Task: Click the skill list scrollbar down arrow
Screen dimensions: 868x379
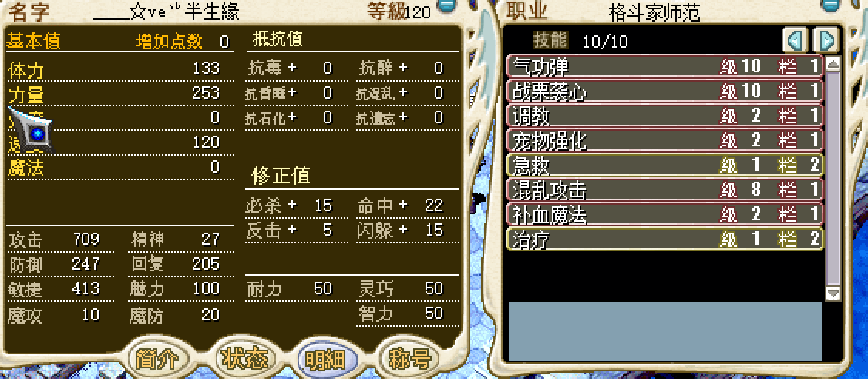Action: [833, 293]
